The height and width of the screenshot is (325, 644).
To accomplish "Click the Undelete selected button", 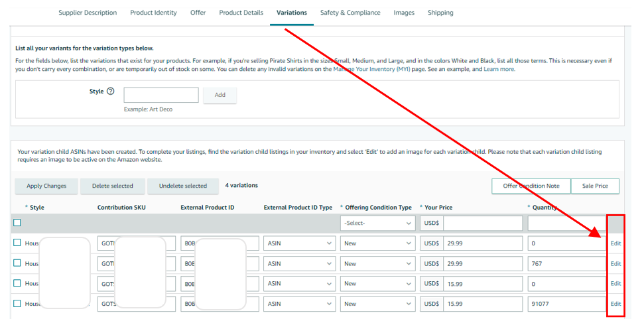I will click(183, 186).
